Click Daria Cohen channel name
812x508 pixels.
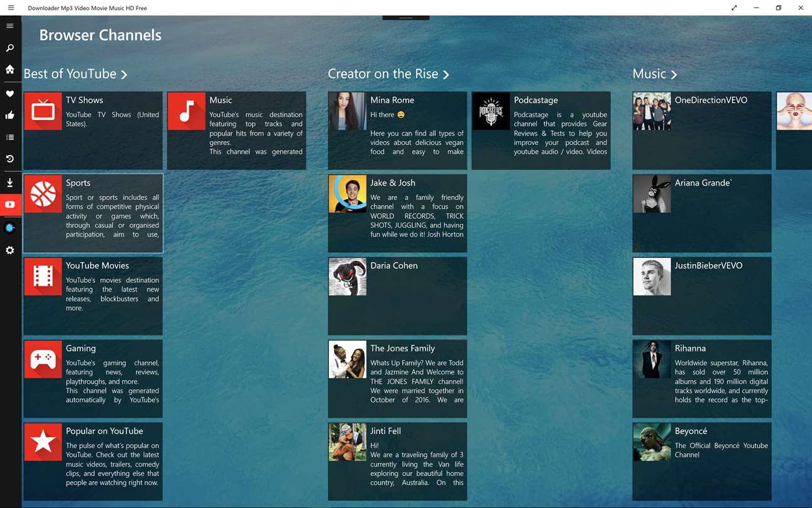click(394, 266)
